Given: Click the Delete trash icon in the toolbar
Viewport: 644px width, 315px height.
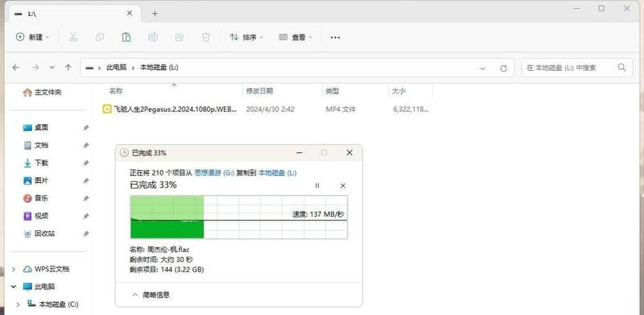Looking at the screenshot, I should [x=206, y=37].
